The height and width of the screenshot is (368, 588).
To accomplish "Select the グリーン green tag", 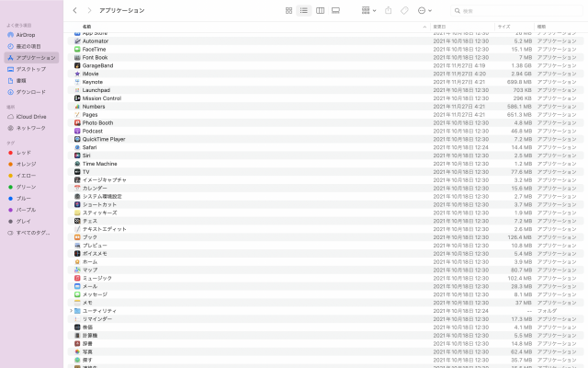I will click(x=26, y=187).
